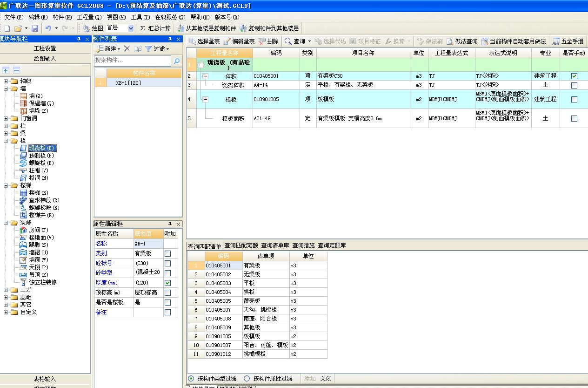
Task: Click the 编辑量表 toolbar button
Action: [x=239, y=41]
